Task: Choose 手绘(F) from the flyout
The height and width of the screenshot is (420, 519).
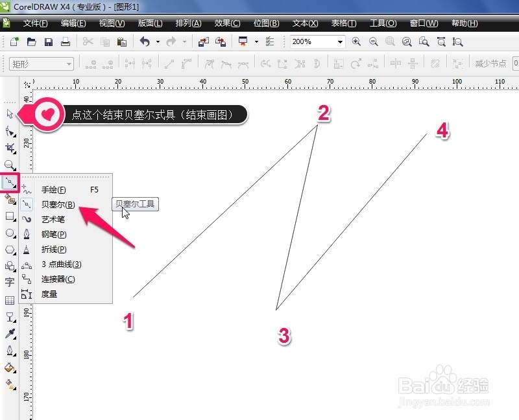Action: (66, 189)
